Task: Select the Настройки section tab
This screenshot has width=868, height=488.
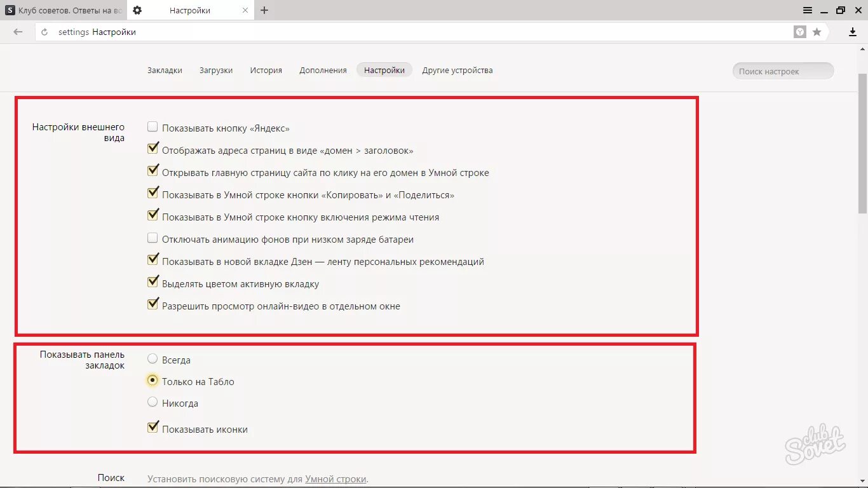Action: 384,71
